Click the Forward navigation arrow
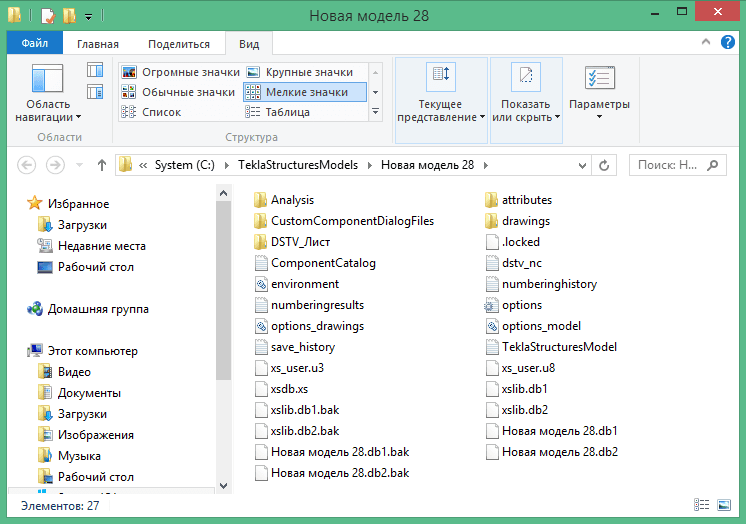 click(x=55, y=165)
